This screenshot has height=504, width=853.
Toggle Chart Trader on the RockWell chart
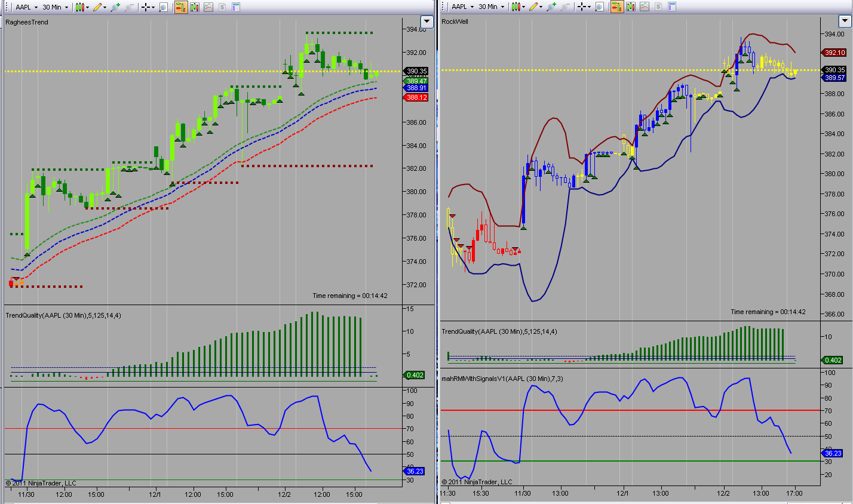click(616, 7)
